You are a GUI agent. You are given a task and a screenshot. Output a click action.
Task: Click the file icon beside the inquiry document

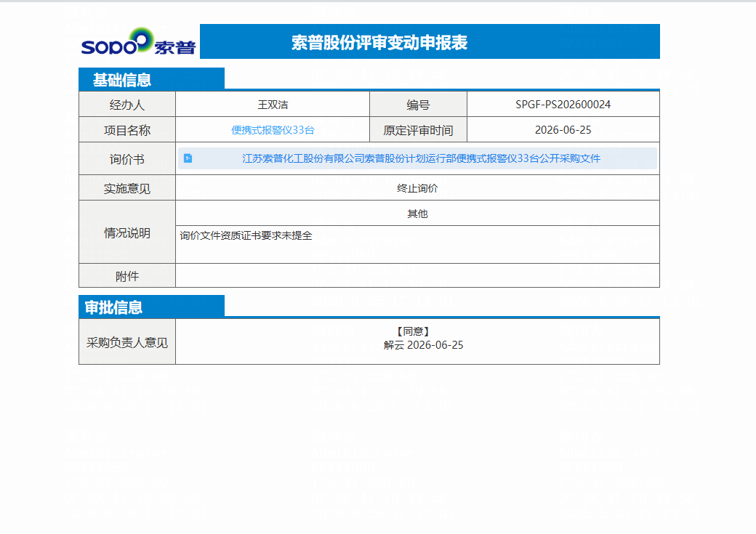188,158
